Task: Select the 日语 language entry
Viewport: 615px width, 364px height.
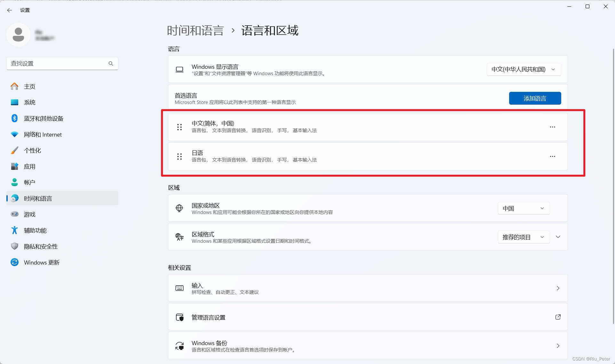Action: pos(368,156)
